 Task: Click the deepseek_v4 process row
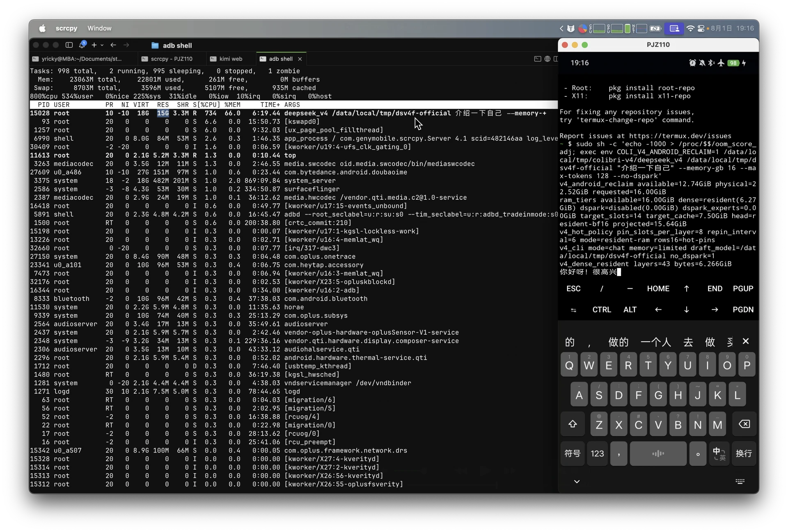click(293, 113)
